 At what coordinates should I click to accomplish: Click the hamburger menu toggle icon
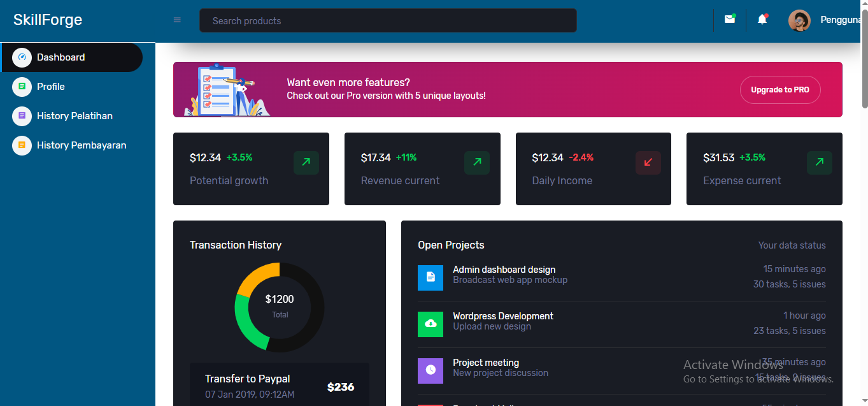click(x=177, y=20)
